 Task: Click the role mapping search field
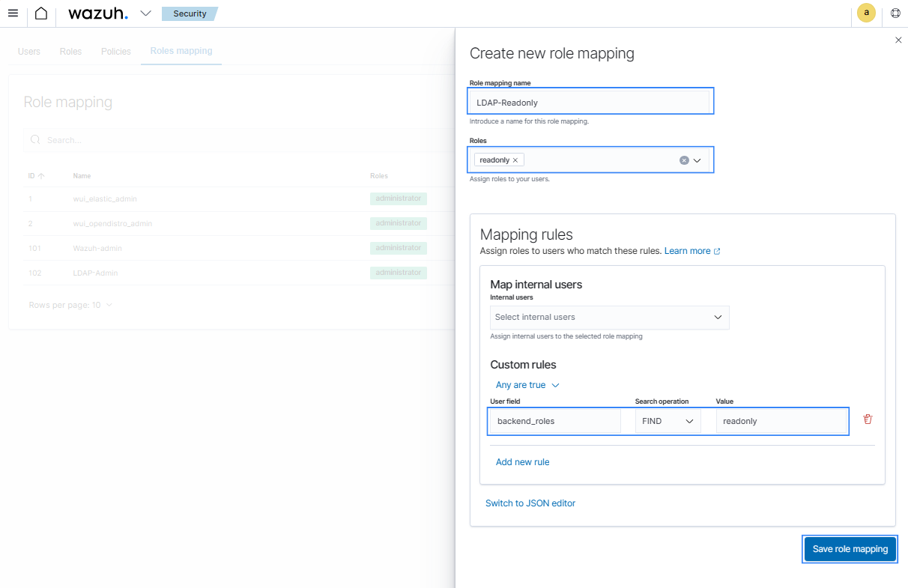[x=240, y=140]
